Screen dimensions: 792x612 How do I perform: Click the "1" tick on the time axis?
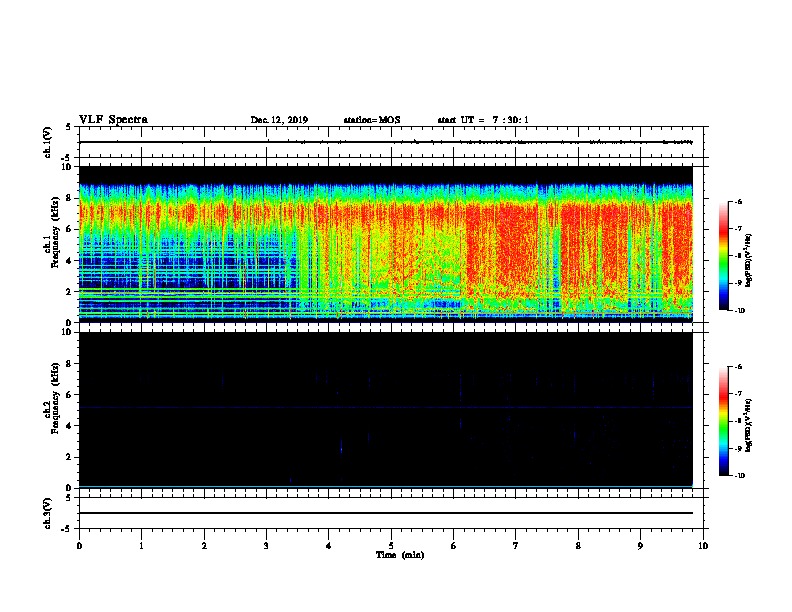click(141, 545)
